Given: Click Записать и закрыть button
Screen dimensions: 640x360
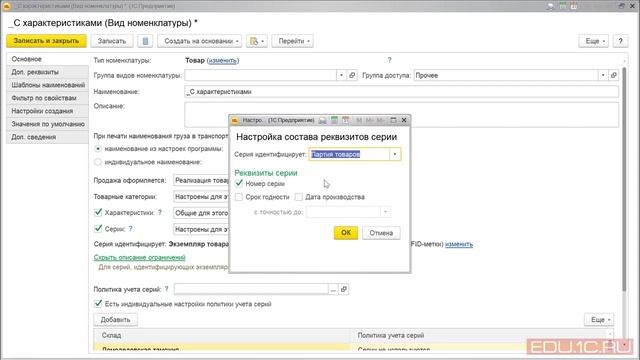Looking at the screenshot, I should click(46, 41).
